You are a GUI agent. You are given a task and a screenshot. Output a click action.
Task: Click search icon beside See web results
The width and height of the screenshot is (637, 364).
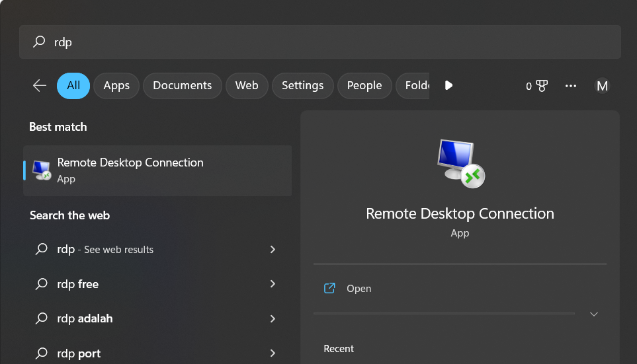pos(42,249)
